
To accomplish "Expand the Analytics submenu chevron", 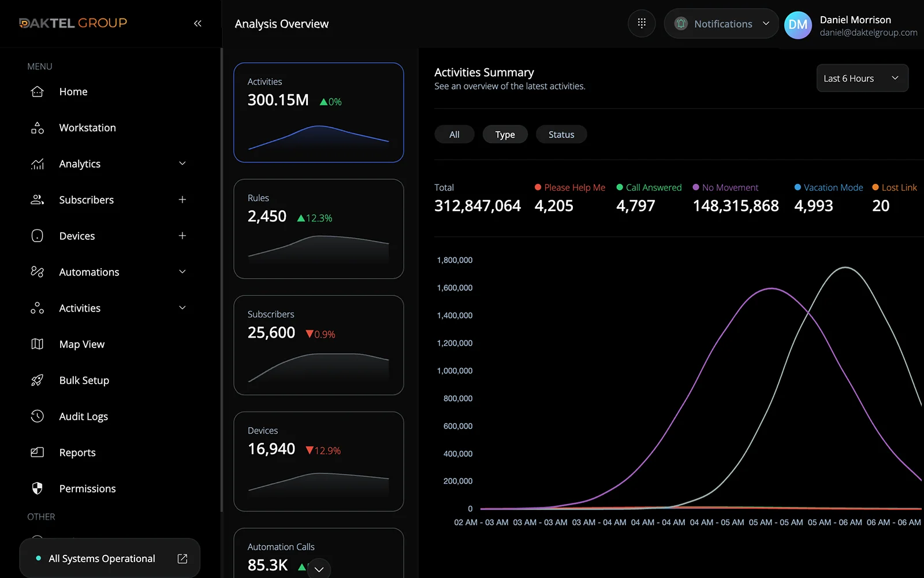I will 182,164.
